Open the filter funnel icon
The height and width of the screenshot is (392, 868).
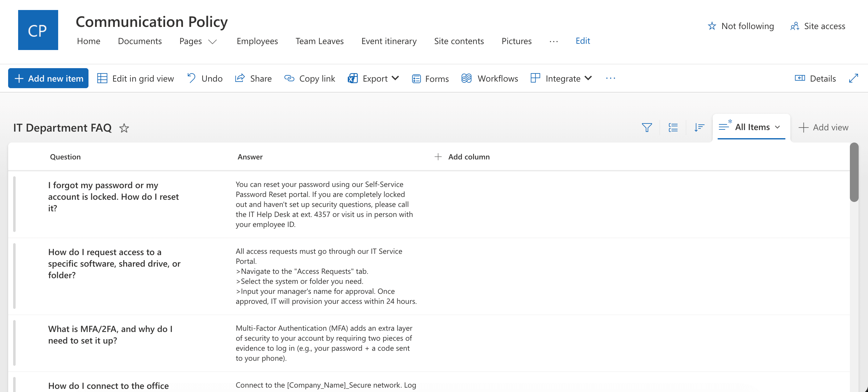coord(647,127)
